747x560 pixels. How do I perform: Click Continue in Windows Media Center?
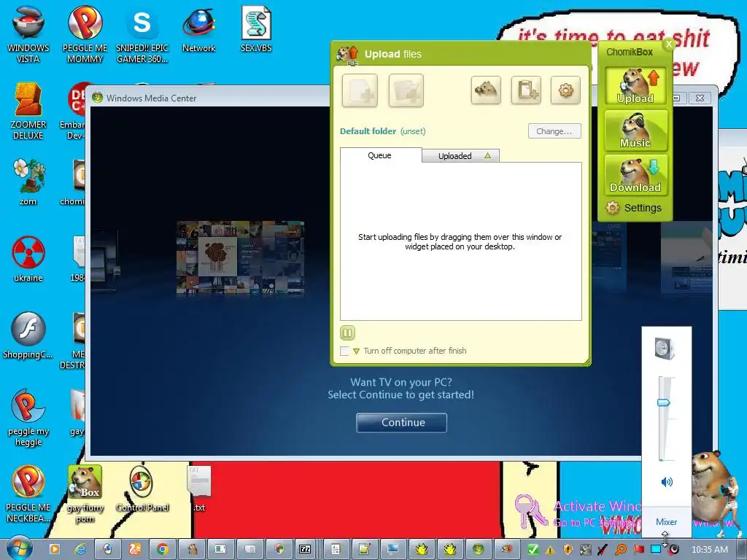(402, 422)
